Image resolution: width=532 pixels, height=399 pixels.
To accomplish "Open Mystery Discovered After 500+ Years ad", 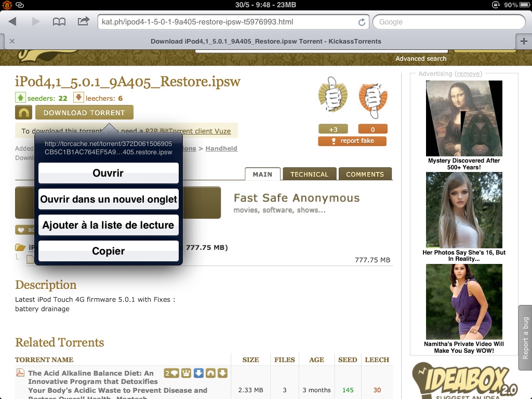I will pyautogui.click(x=464, y=164).
